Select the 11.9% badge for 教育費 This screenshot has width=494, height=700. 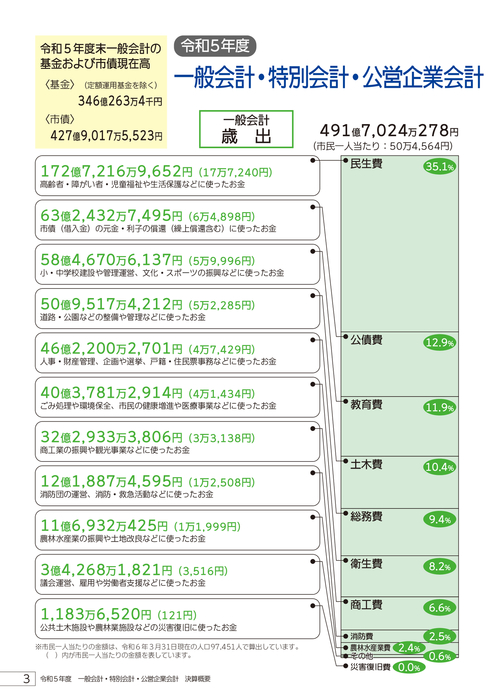440,407
